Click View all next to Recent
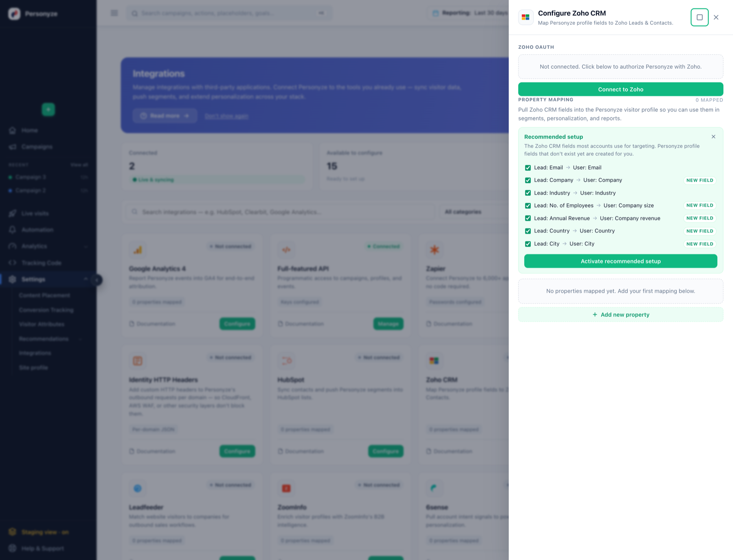The height and width of the screenshot is (560, 733). (x=79, y=165)
